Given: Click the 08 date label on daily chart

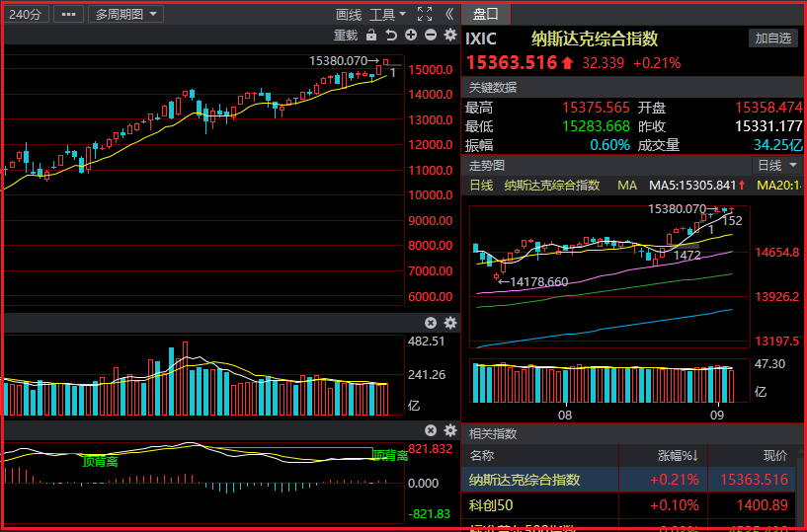Looking at the screenshot, I should pos(565,415).
